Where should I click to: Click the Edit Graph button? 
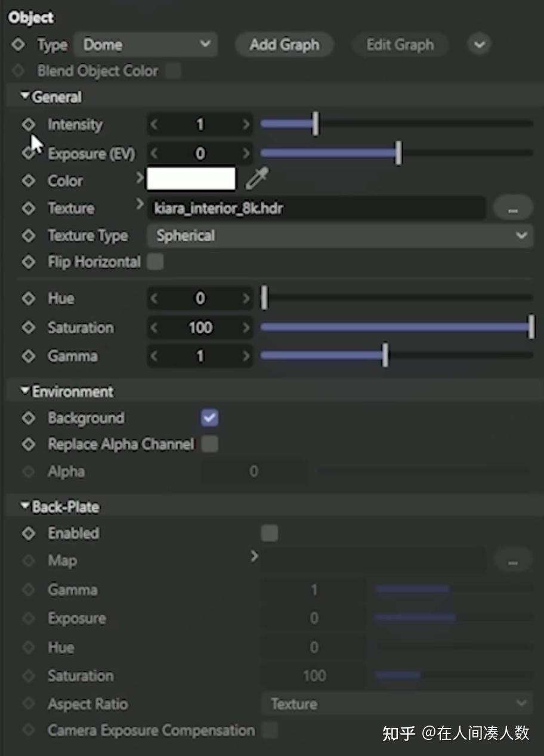pos(400,44)
